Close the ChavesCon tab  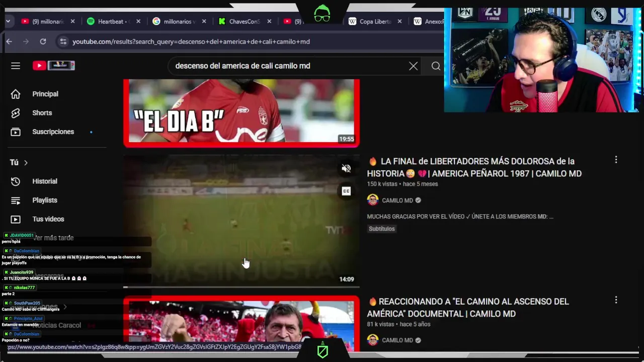270,22
